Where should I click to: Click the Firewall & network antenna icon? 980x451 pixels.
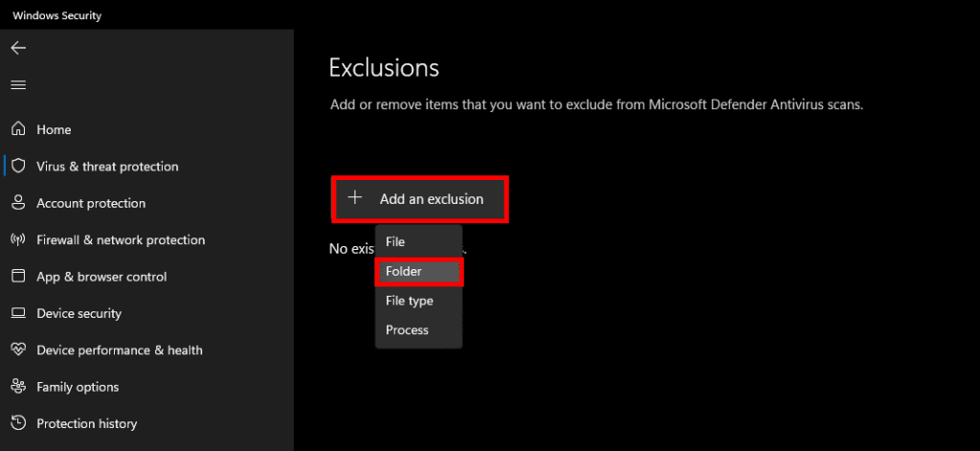[x=19, y=239]
